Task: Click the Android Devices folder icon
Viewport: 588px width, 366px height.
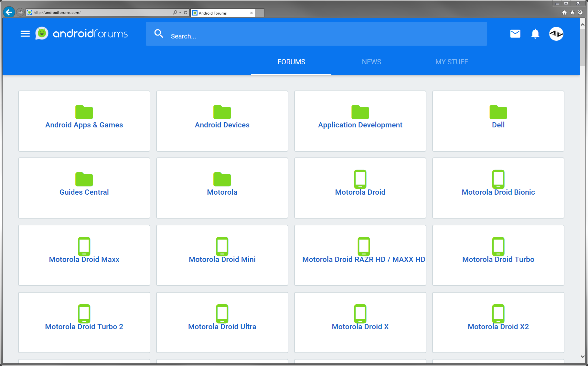Action: [222, 112]
